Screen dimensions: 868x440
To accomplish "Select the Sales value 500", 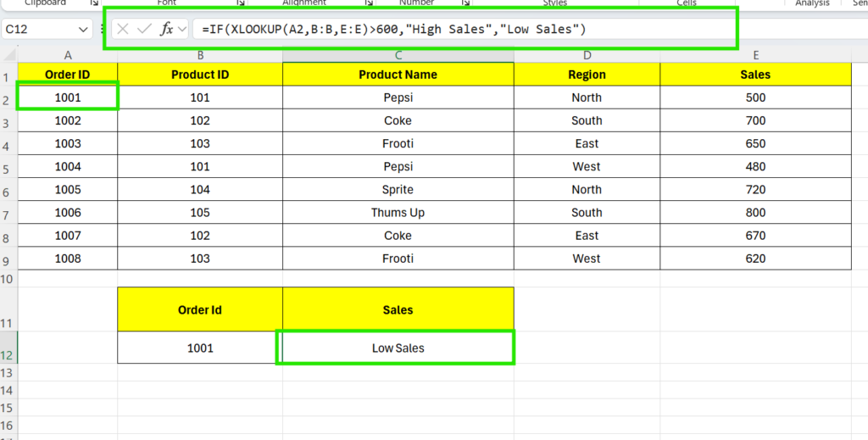I will tap(755, 97).
